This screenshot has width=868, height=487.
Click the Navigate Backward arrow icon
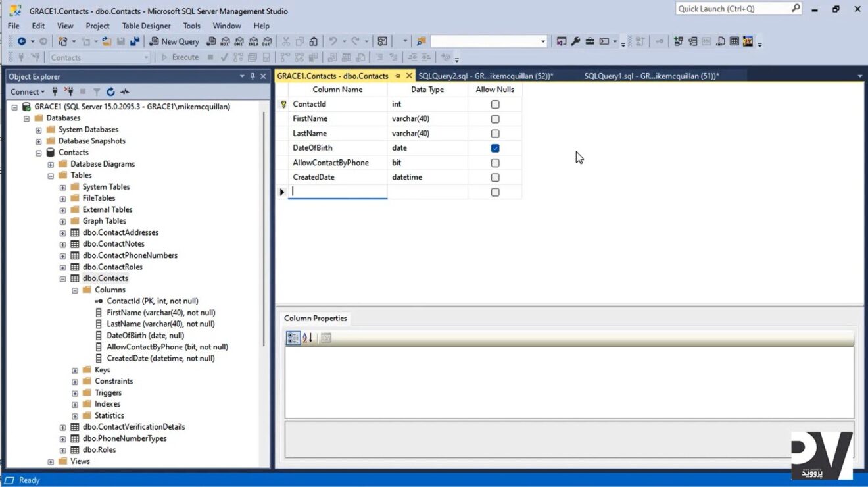(22, 41)
